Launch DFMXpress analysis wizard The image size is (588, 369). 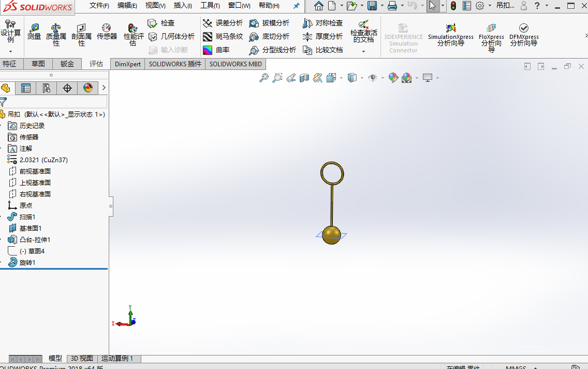tap(524, 35)
